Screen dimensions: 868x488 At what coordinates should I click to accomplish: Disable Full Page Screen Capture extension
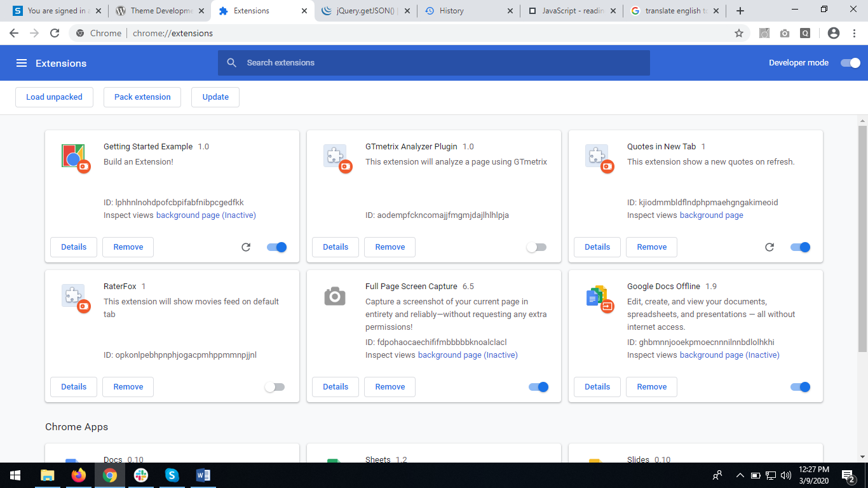pyautogui.click(x=539, y=387)
